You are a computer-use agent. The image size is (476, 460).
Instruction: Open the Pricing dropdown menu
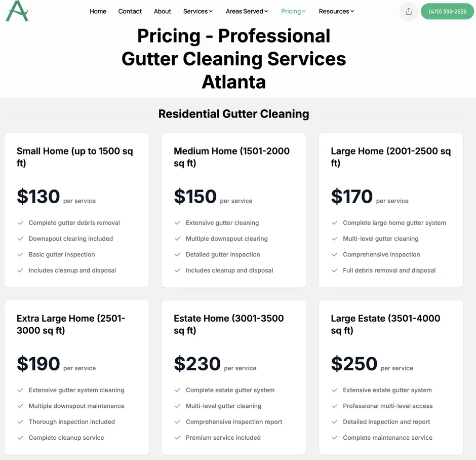click(x=293, y=11)
